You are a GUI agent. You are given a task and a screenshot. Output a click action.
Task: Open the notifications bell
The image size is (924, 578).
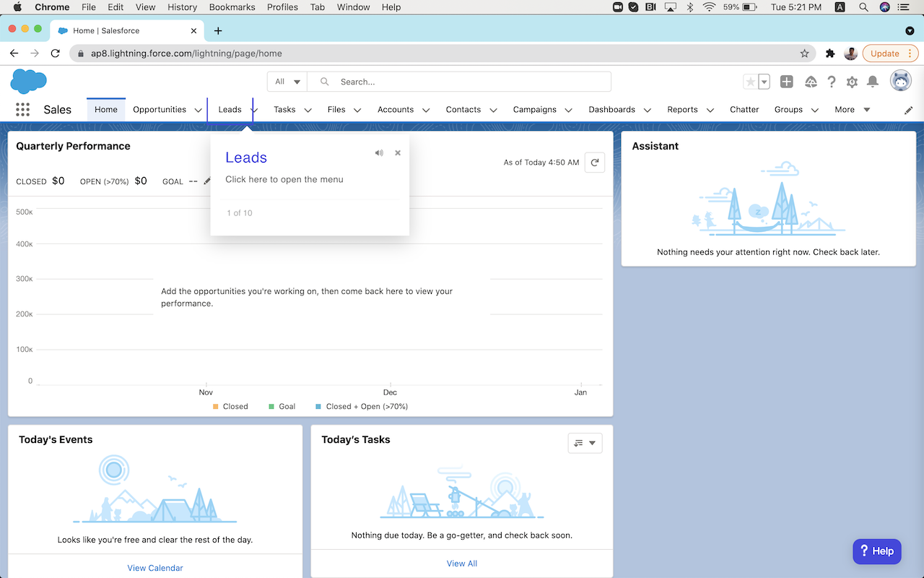pyautogui.click(x=873, y=82)
